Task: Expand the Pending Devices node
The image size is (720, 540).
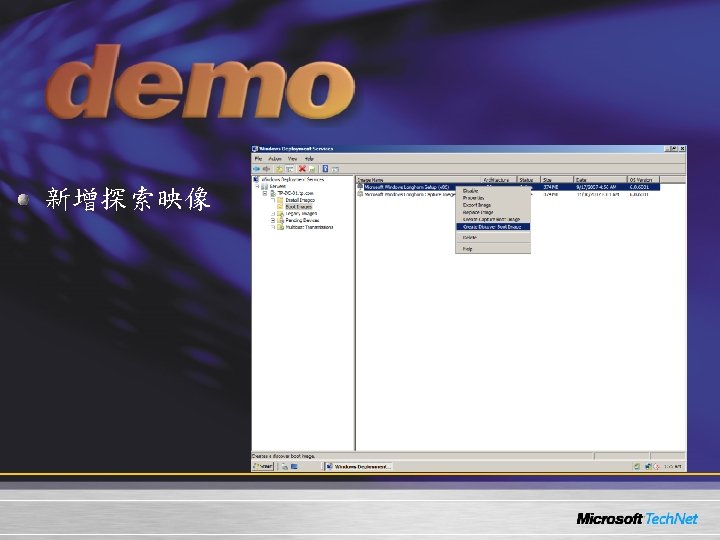Action: [272, 220]
